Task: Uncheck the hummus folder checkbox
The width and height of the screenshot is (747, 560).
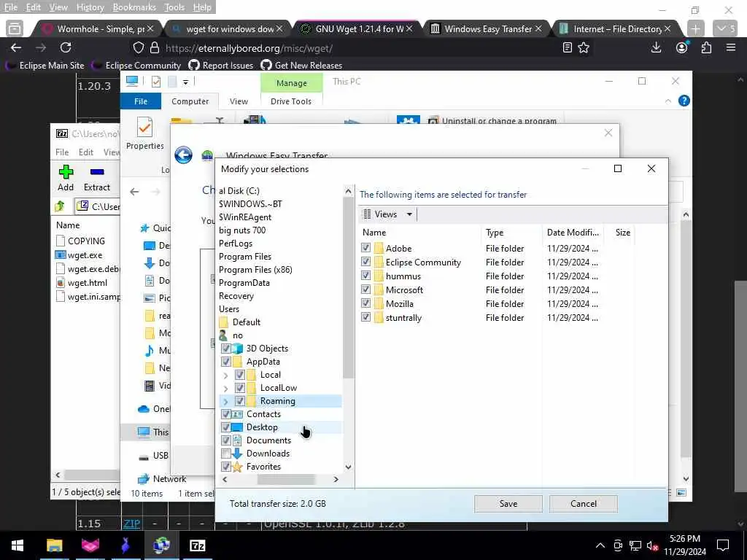Action: [365, 275]
